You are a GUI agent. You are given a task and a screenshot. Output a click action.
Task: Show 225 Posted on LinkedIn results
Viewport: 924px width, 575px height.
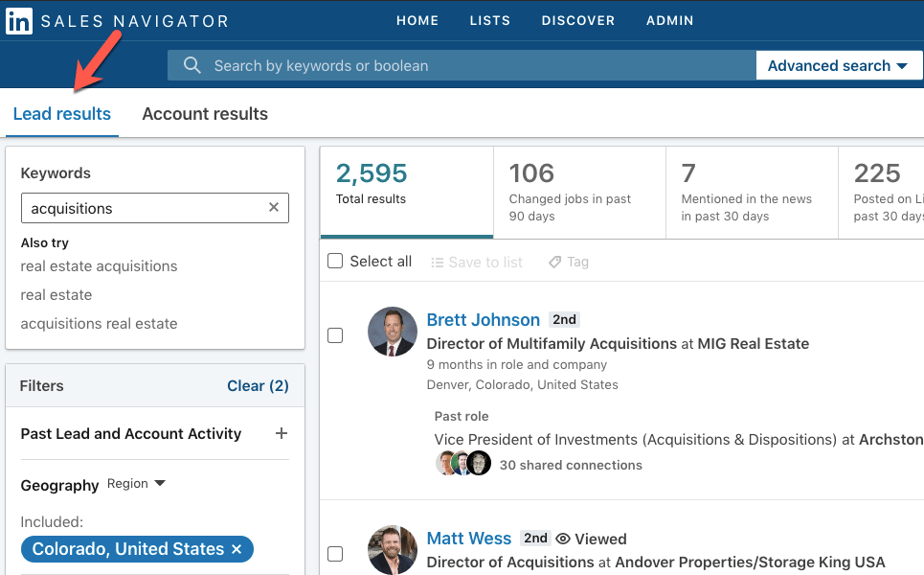[881, 193]
